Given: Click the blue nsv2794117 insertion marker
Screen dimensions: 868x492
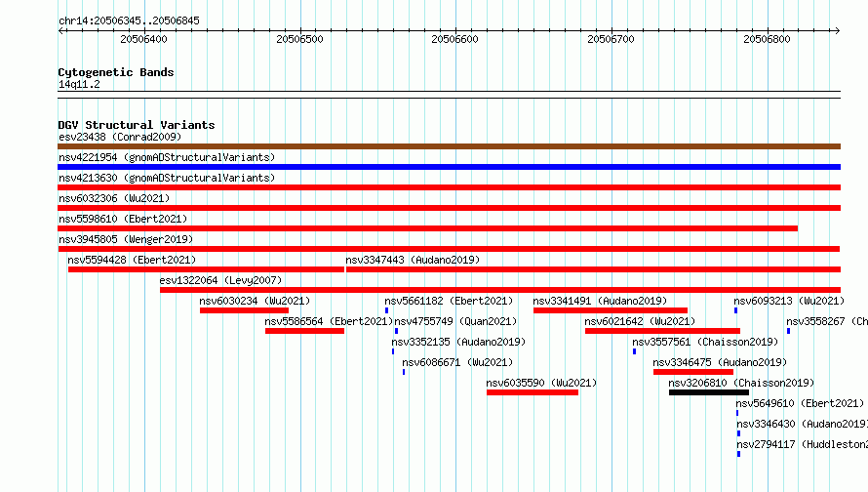Looking at the screenshot, I should [738, 454].
